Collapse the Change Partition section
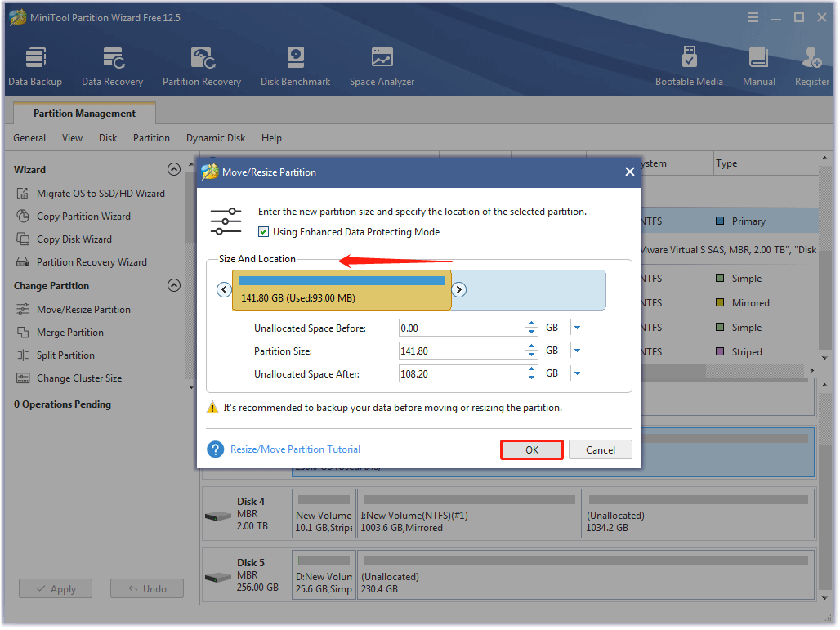The width and height of the screenshot is (840, 630). [x=173, y=285]
